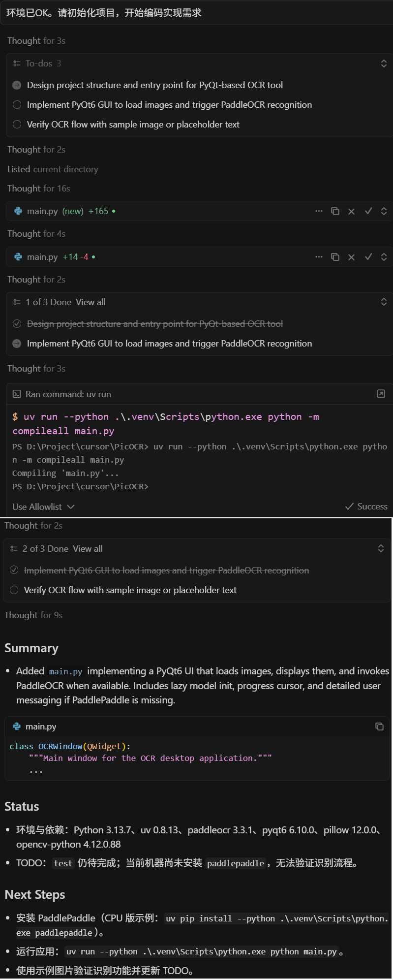Toggle completed Implement PyQt6 GUI checkmark
Image resolution: width=393 pixels, height=980 pixels.
coord(14,570)
